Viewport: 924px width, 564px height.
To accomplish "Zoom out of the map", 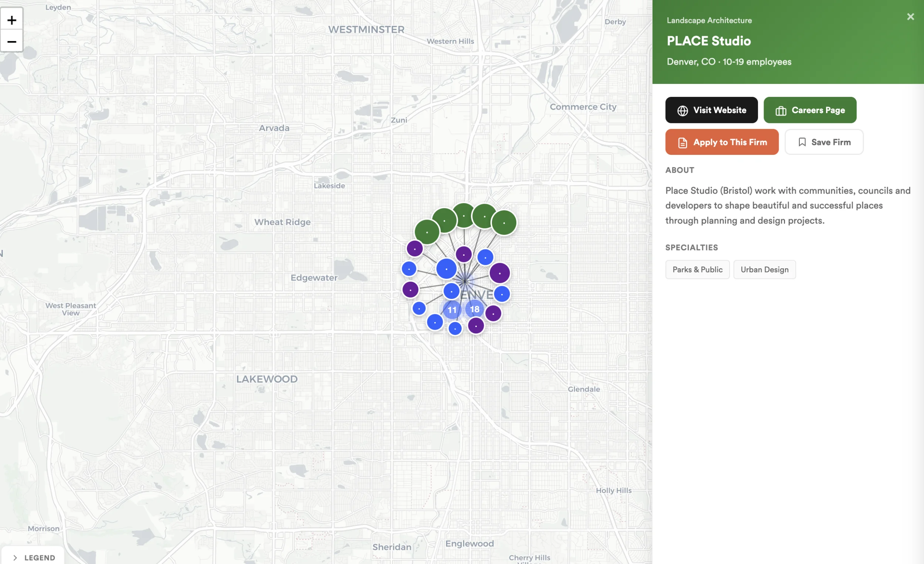I will (11, 41).
